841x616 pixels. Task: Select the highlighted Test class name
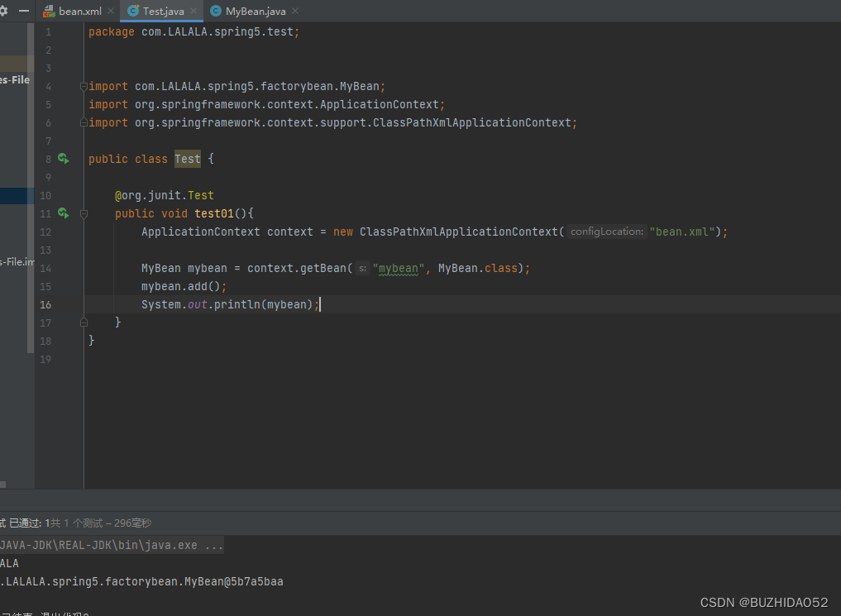point(187,159)
